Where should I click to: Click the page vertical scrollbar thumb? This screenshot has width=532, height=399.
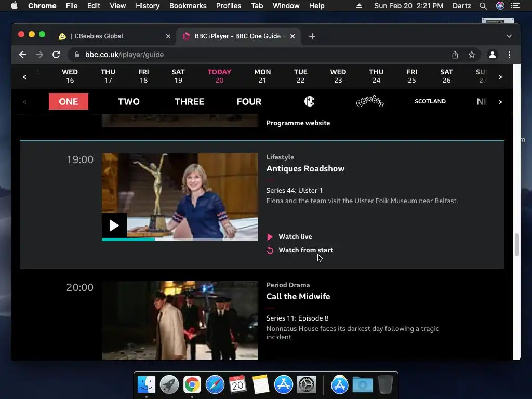pyautogui.click(x=516, y=245)
